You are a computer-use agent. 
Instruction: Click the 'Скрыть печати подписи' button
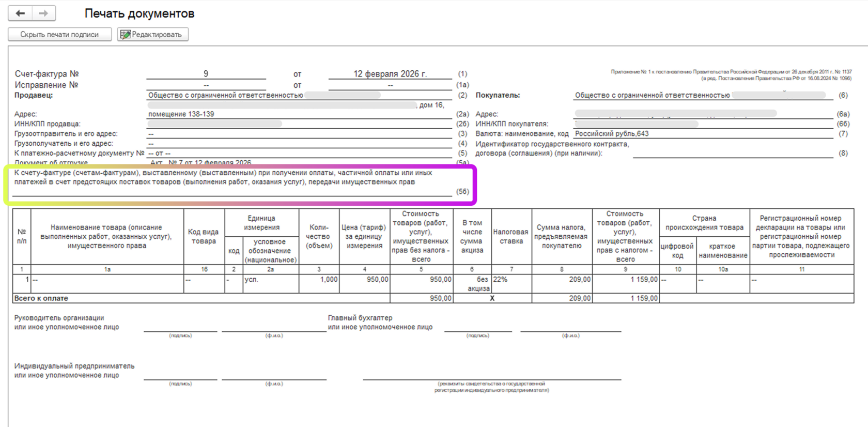(59, 35)
